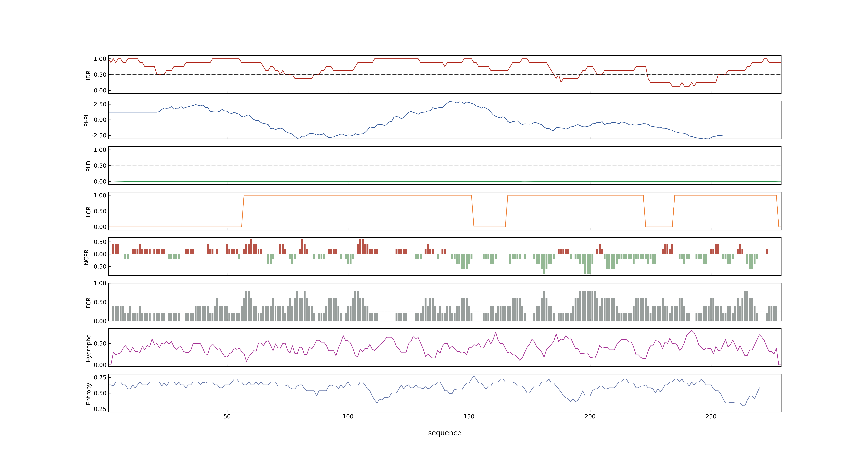Image resolution: width=868 pixels, height=463 pixels.
Task: Click the Entropy y-axis label
Action: tap(89, 393)
